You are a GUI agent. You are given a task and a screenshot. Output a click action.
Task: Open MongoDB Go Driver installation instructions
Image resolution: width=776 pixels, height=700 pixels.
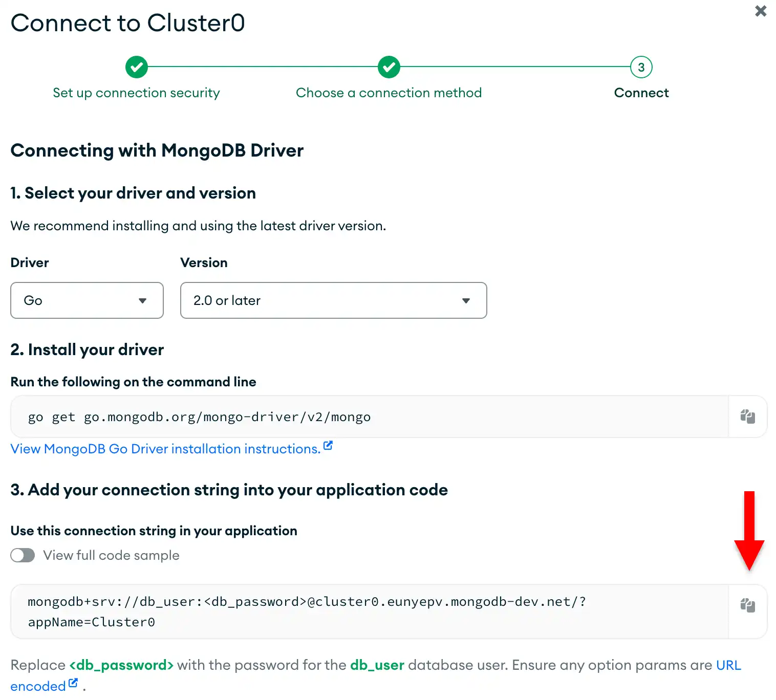tap(164, 449)
